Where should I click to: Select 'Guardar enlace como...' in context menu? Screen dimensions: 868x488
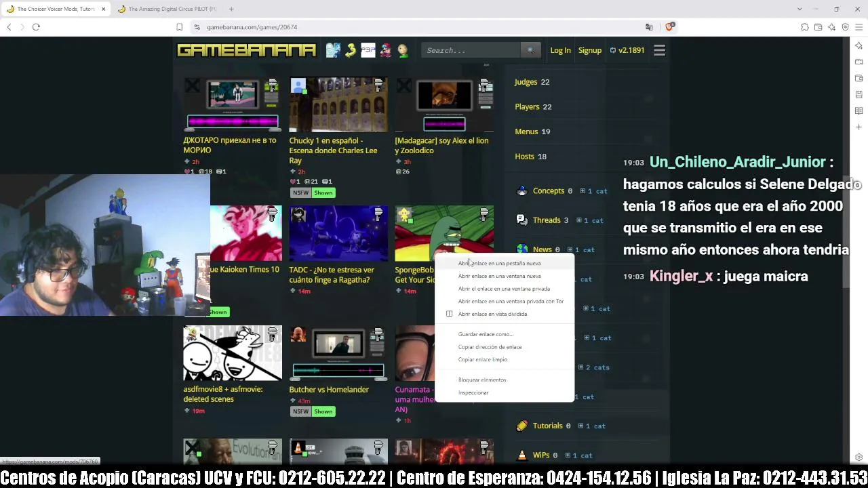tap(486, 334)
